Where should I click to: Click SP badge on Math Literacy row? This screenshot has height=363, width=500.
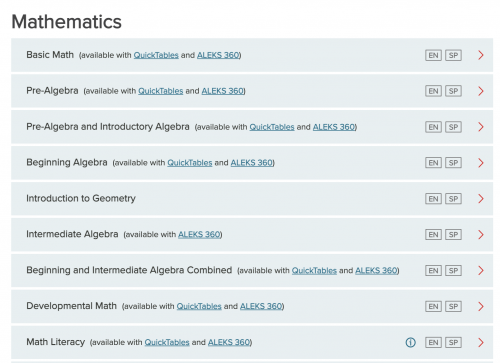tap(453, 342)
